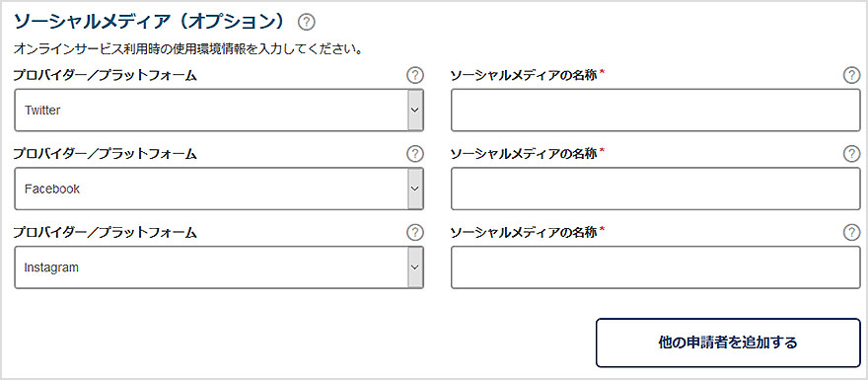Click ソーシャルメディアの名称 label in the Facebook row

[x=524, y=154]
